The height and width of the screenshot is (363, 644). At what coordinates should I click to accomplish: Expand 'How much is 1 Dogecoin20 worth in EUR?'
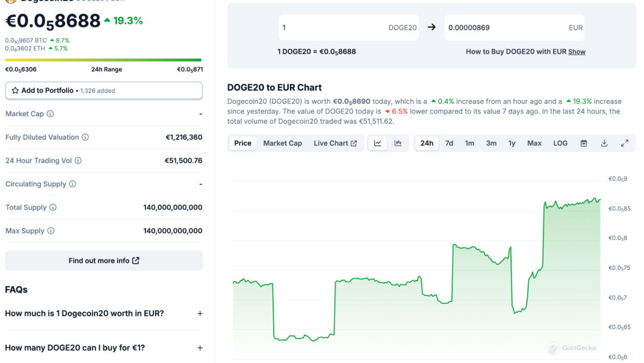click(104, 314)
